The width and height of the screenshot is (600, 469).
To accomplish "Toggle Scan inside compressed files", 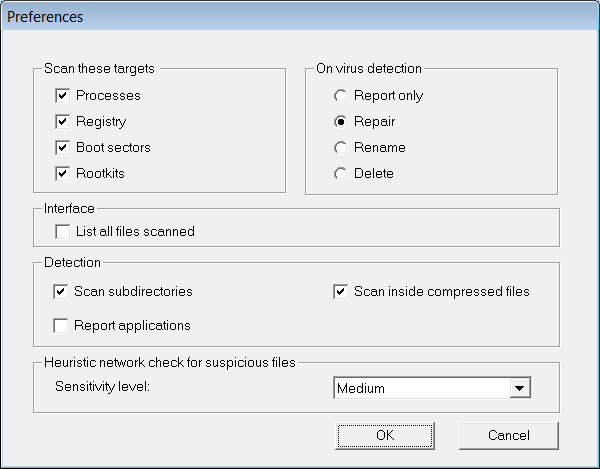I will click(341, 292).
